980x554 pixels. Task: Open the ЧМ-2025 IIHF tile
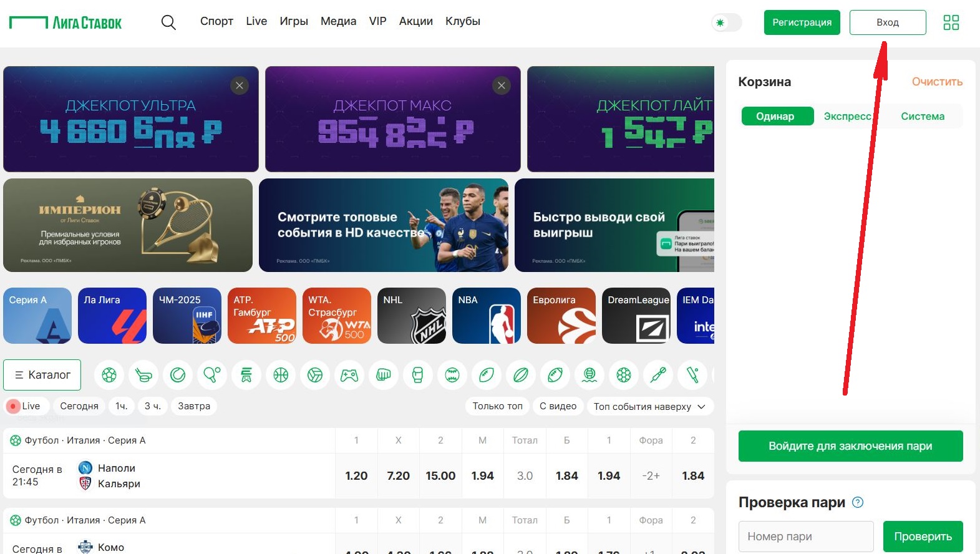(187, 316)
